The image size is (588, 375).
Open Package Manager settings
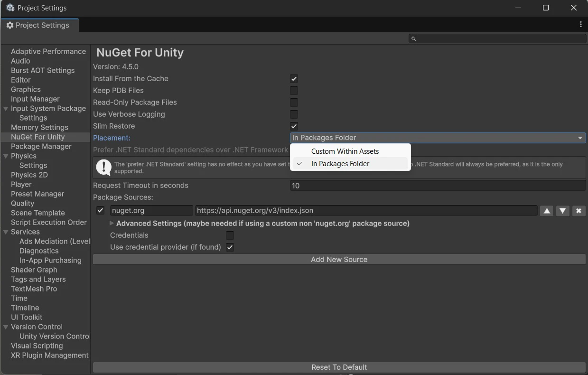coord(41,146)
